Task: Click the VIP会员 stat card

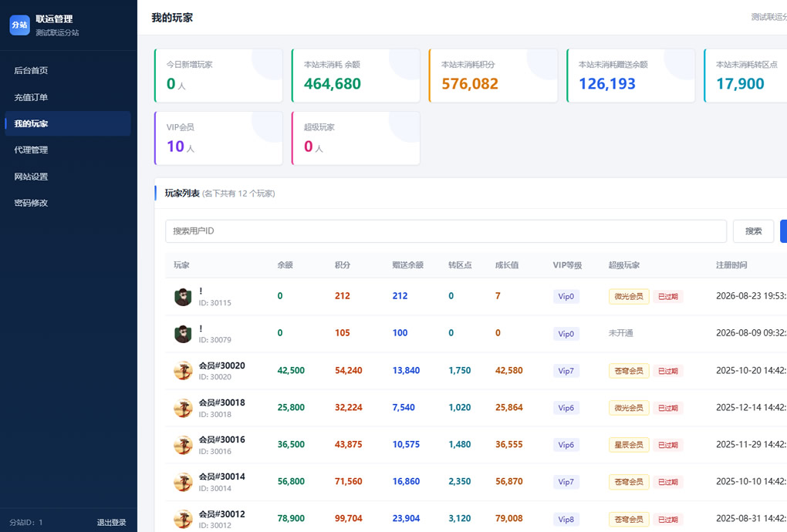Action: [218, 138]
